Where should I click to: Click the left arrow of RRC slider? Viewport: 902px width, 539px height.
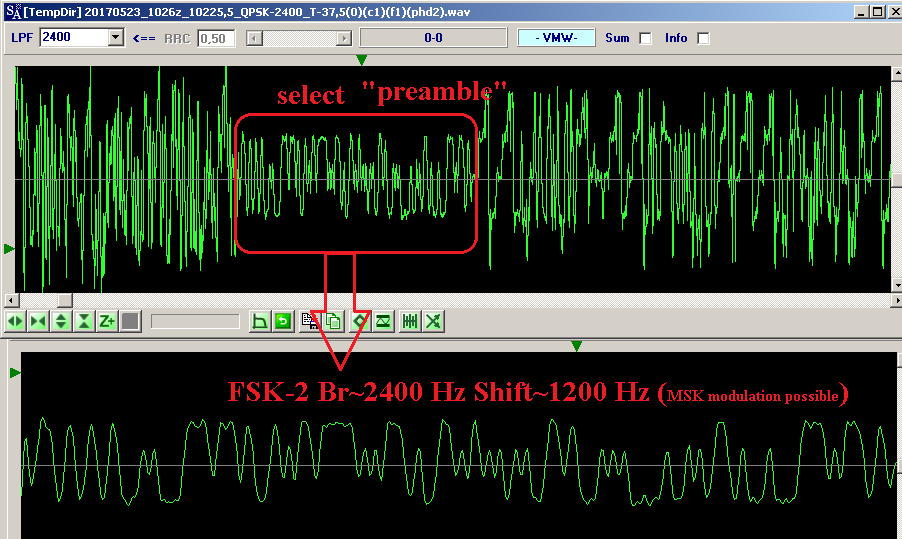[254, 39]
